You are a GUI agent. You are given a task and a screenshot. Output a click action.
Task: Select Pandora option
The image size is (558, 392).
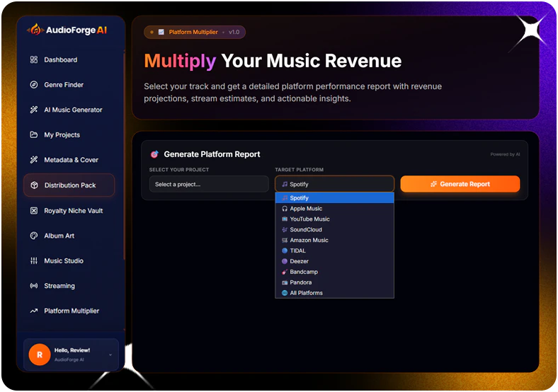pyautogui.click(x=334, y=282)
